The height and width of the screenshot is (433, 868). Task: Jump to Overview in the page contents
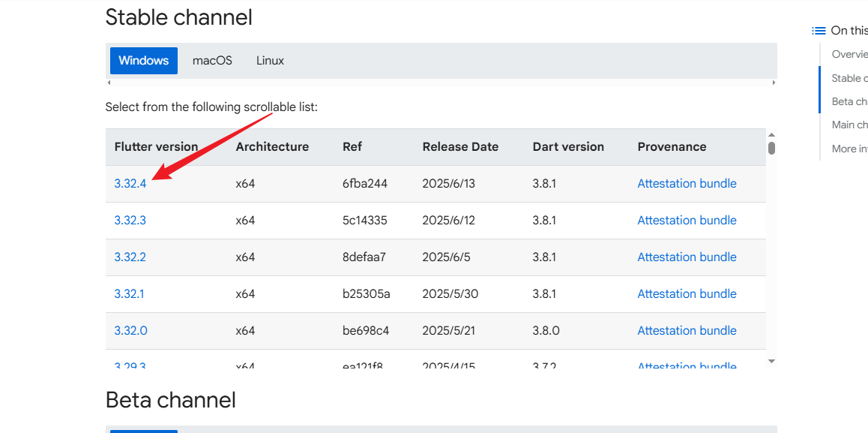click(849, 54)
